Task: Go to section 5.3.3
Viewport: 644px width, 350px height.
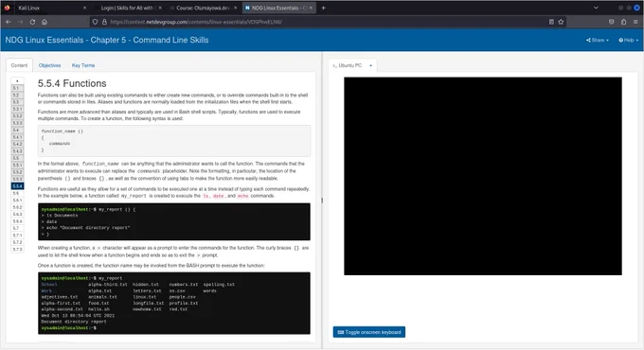Action: (x=17, y=123)
